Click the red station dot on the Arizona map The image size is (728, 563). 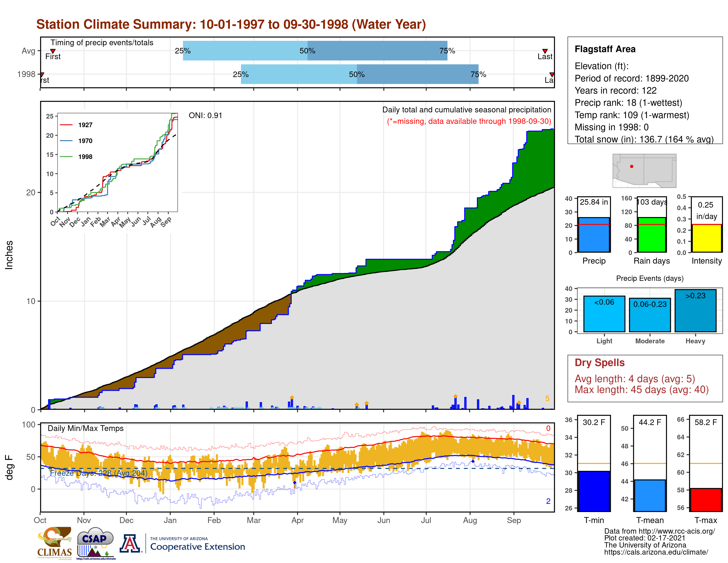[632, 166]
